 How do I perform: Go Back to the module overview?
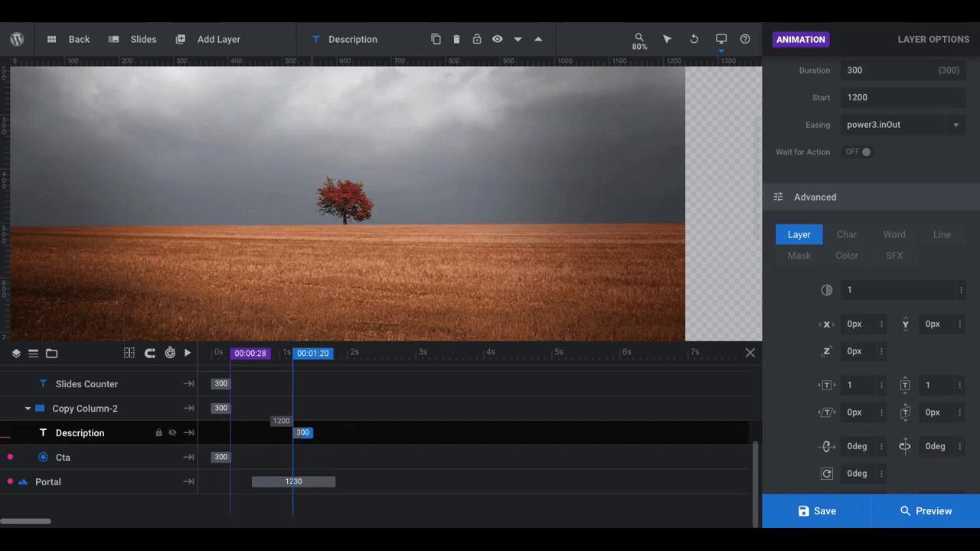click(68, 39)
